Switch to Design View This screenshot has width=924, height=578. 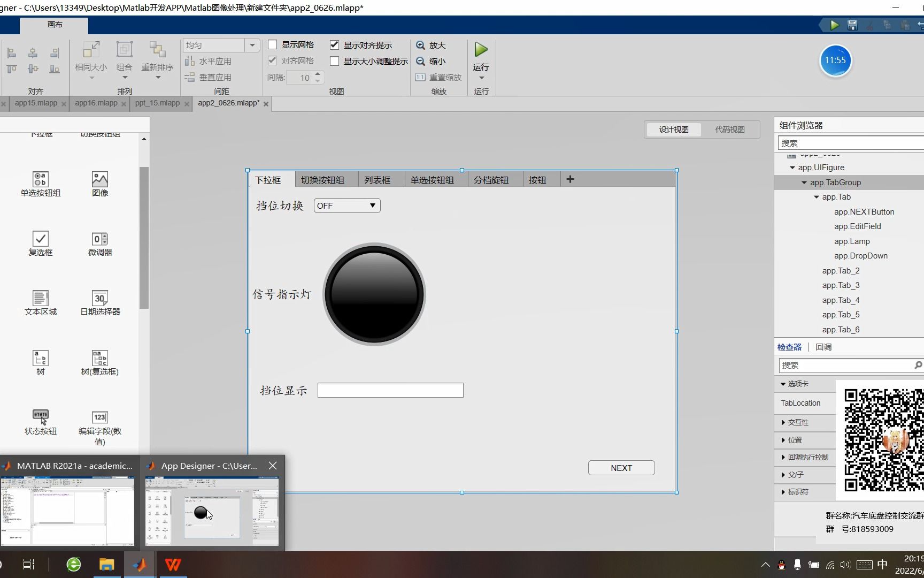tap(674, 130)
